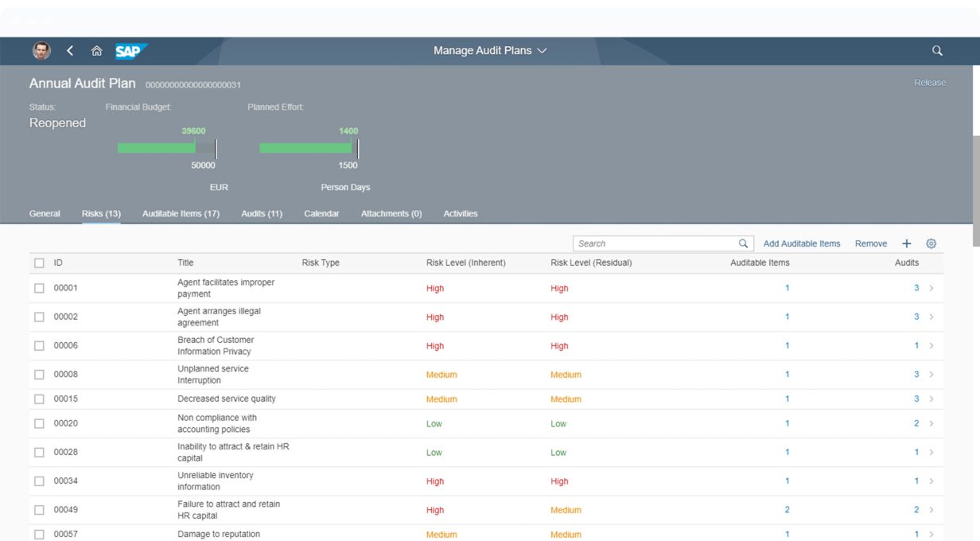Switch to the Auditable Items (17) tab
Screen dimensions: 980x541
click(181, 213)
